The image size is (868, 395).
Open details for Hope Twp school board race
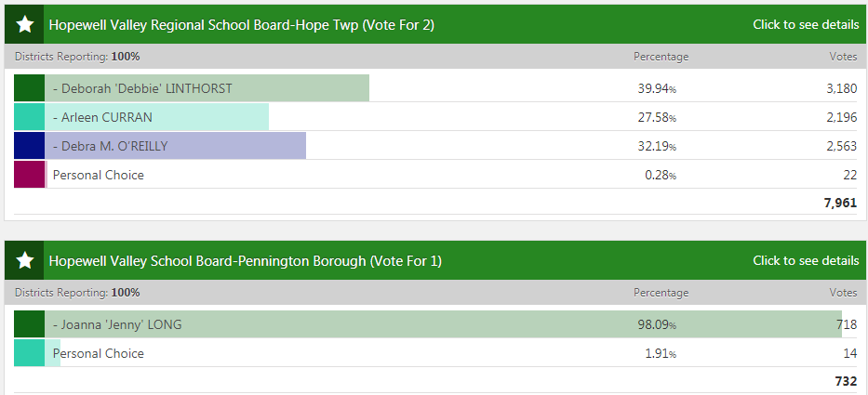click(x=806, y=25)
